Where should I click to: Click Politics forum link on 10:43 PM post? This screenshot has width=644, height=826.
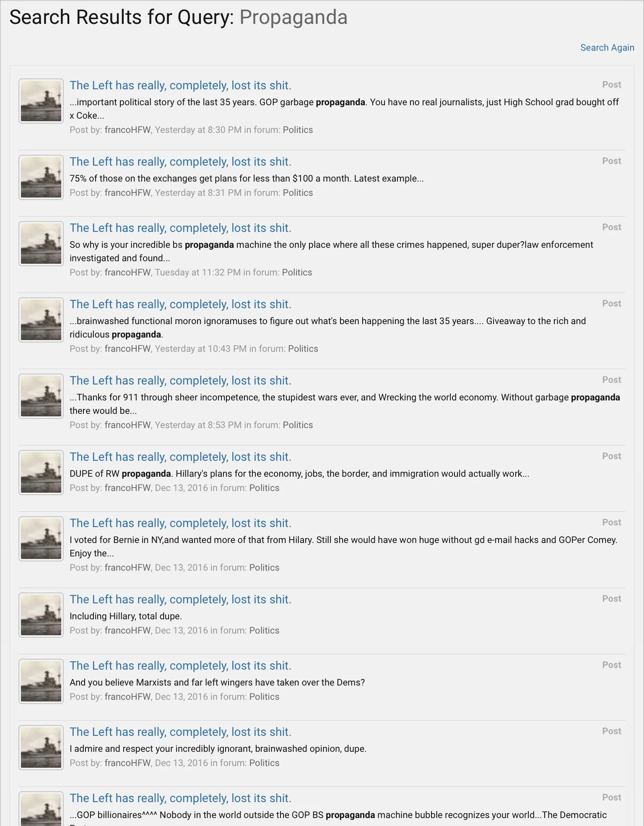pos(303,349)
